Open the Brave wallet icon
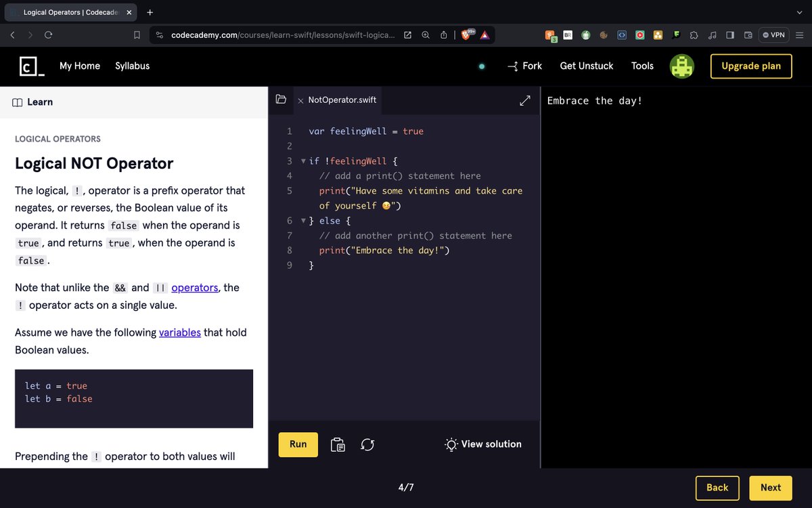 [x=748, y=35]
